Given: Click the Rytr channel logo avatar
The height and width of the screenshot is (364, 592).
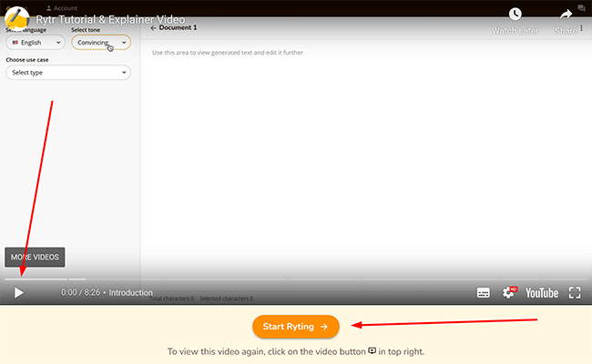Looking at the screenshot, I should tap(17, 19).
